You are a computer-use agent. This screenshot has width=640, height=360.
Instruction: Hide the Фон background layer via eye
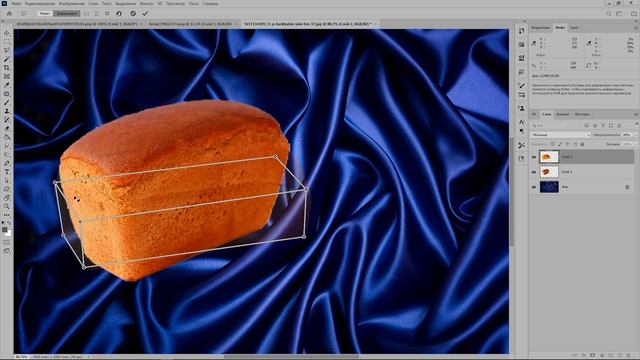click(x=533, y=187)
